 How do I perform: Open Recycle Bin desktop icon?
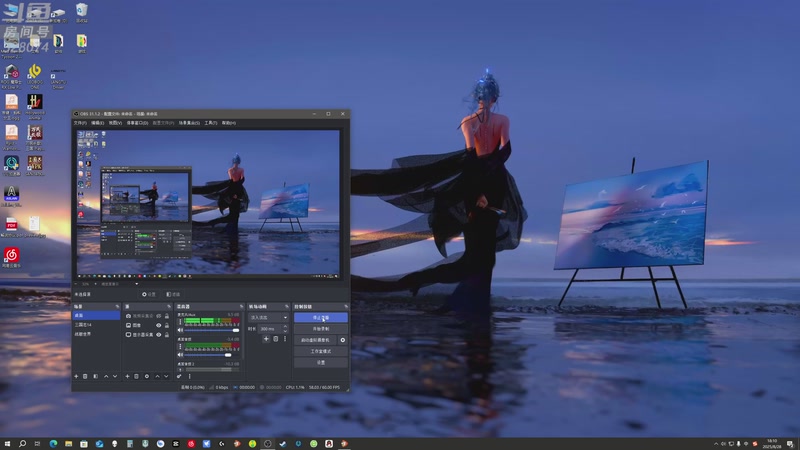[82, 13]
